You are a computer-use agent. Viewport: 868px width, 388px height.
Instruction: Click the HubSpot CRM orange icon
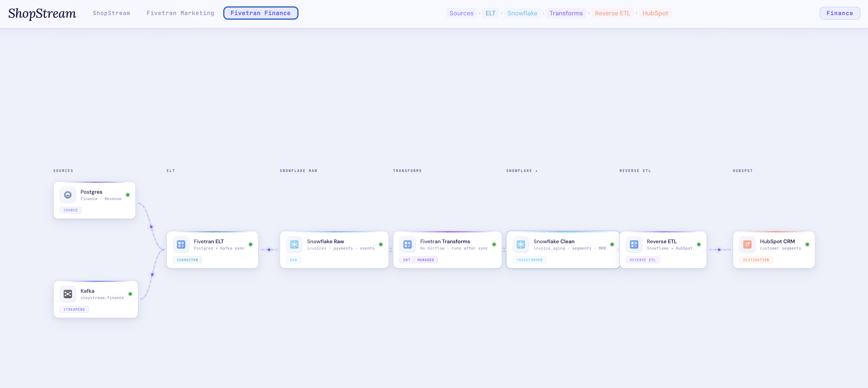[747, 244]
